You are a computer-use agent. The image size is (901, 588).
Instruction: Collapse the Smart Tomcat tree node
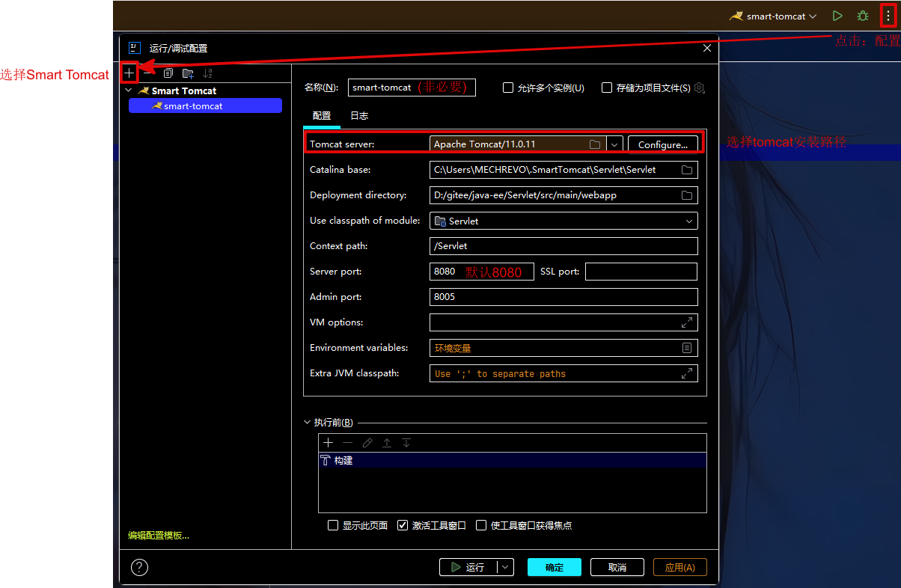click(129, 91)
